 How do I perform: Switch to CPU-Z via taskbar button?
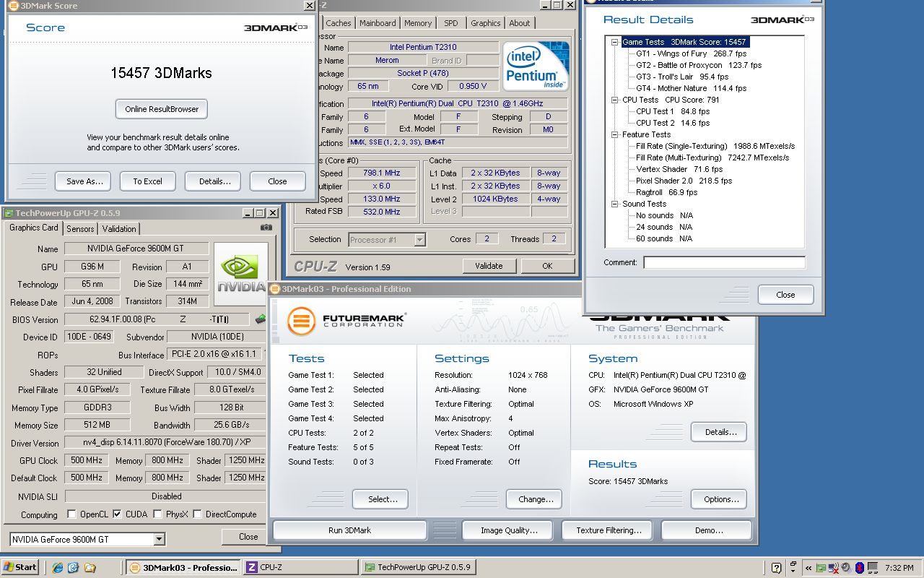[300, 567]
